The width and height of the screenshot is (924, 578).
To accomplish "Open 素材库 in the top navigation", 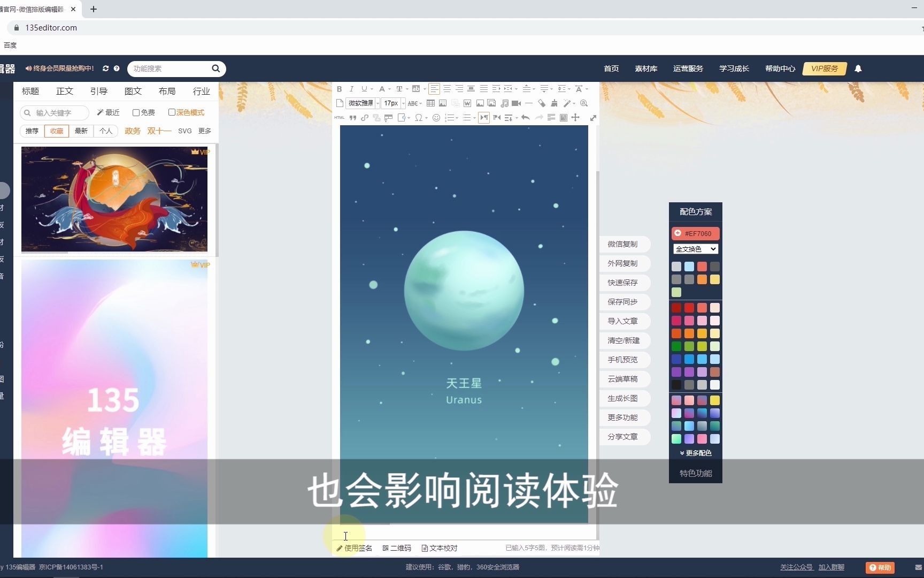I will [x=646, y=69].
